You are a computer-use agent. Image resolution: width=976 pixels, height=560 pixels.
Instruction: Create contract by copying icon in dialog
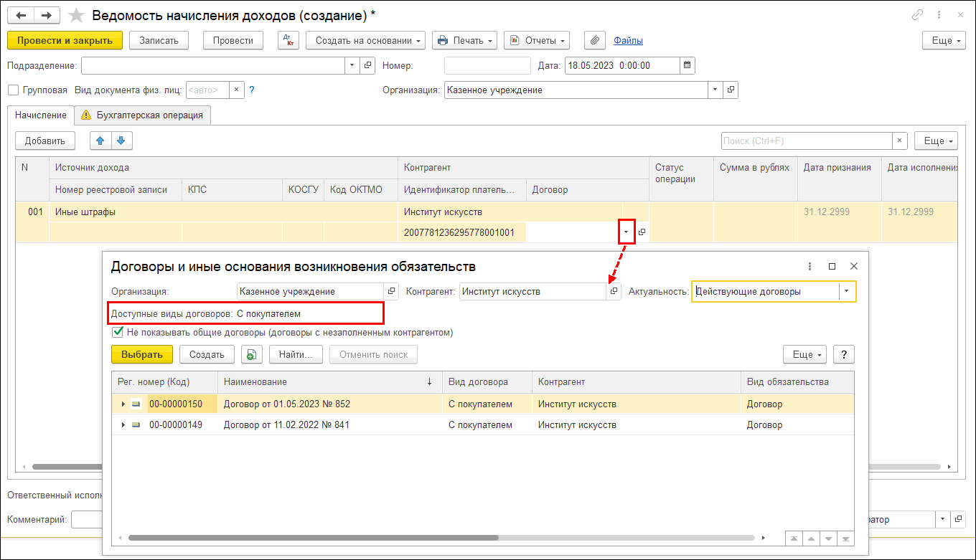click(250, 354)
